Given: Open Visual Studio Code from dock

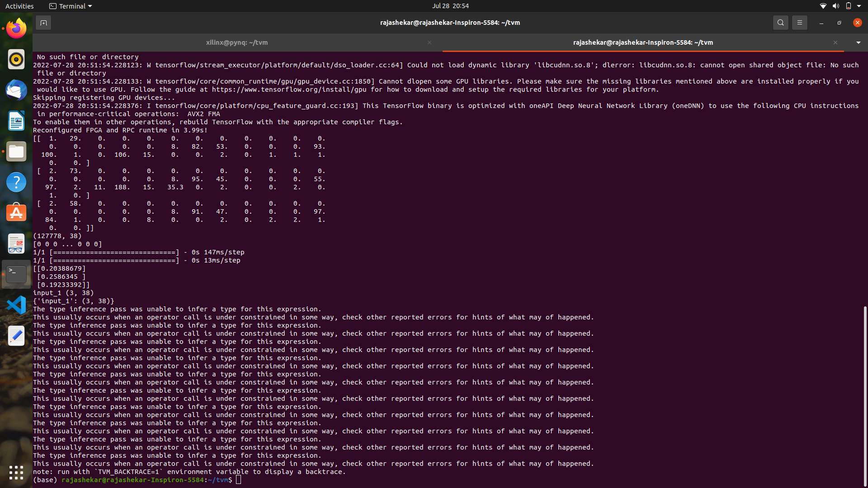Looking at the screenshot, I should [x=16, y=305].
